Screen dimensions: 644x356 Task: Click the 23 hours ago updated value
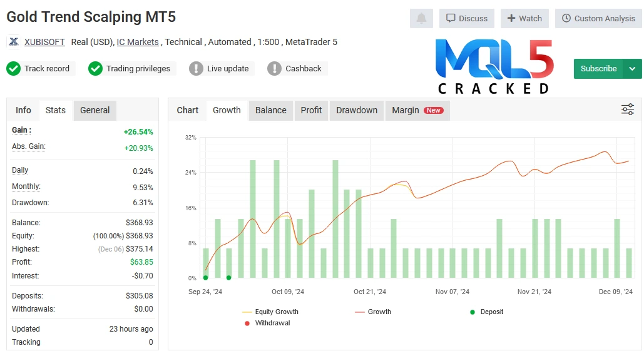coord(131,329)
